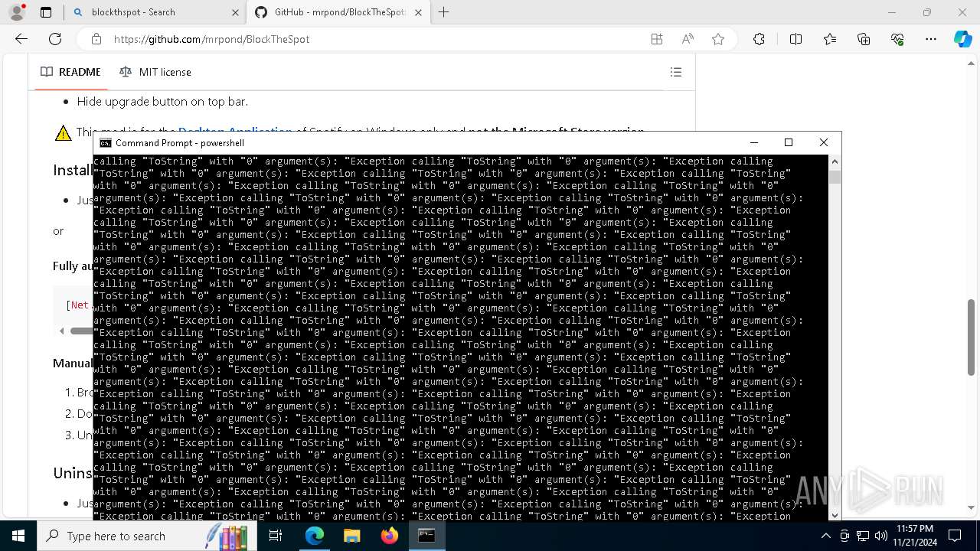Click the Command Prompt window system icon
The width and height of the screenshot is (980, 551).
tap(106, 143)
